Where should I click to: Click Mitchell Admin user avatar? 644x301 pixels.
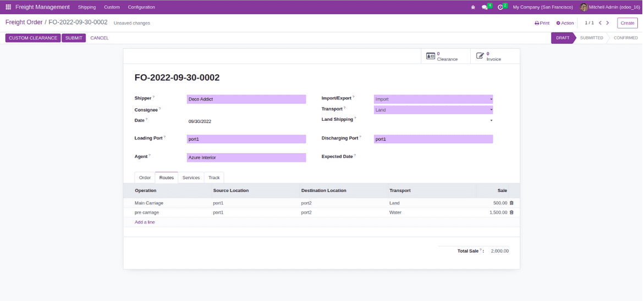pos(584,7)
